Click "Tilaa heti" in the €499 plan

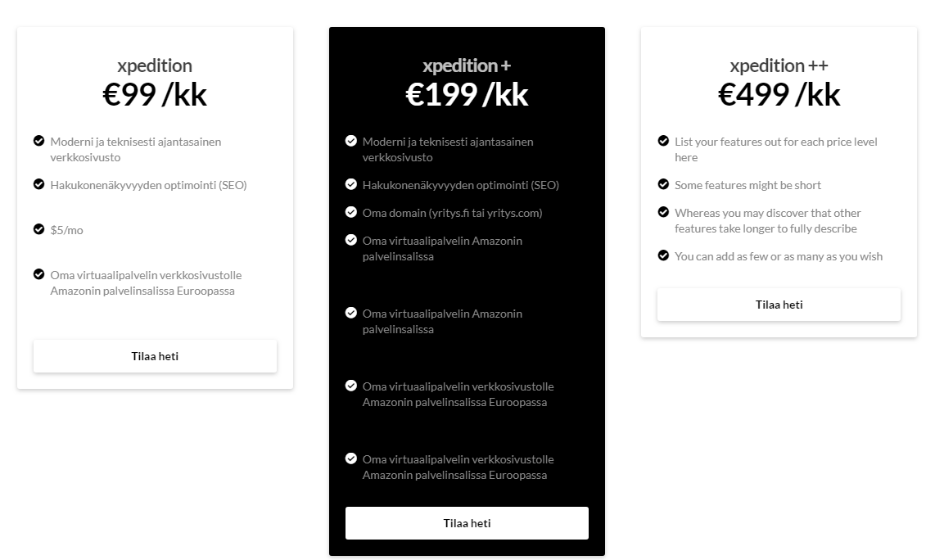click(779, 305)
